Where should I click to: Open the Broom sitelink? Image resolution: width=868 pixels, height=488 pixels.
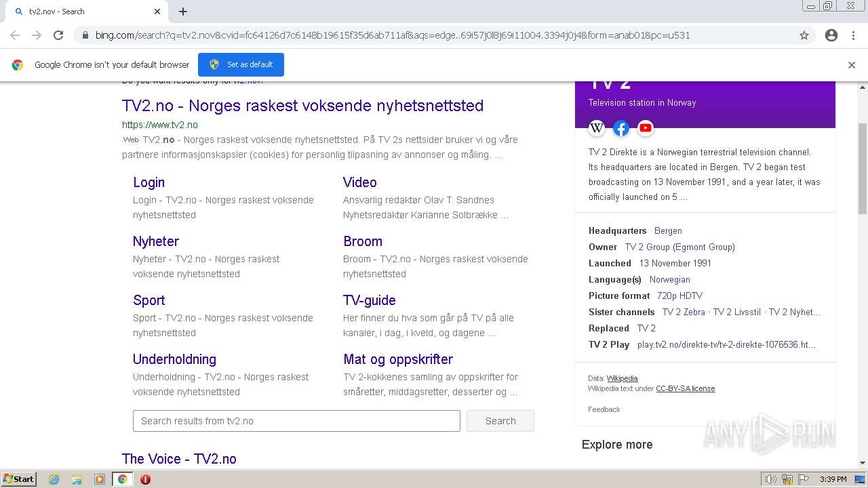pos(363,241)
